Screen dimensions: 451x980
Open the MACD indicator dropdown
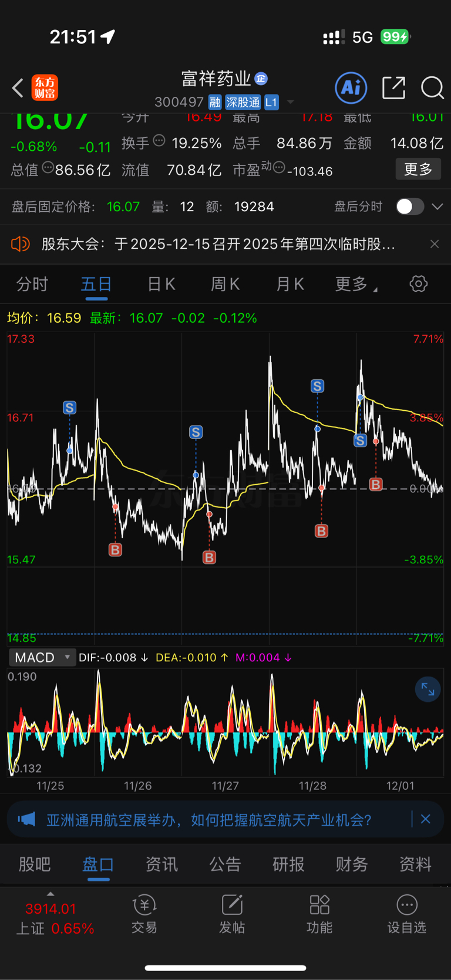42,657
